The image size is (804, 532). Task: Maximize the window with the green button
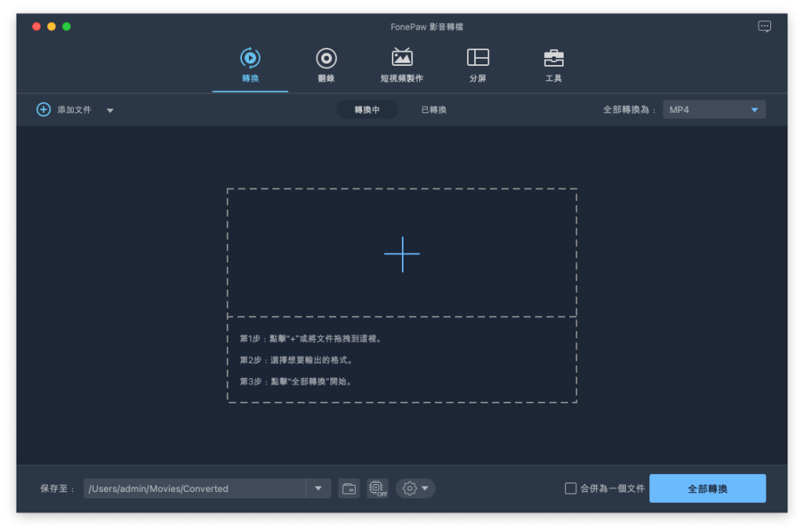(67, 27)
